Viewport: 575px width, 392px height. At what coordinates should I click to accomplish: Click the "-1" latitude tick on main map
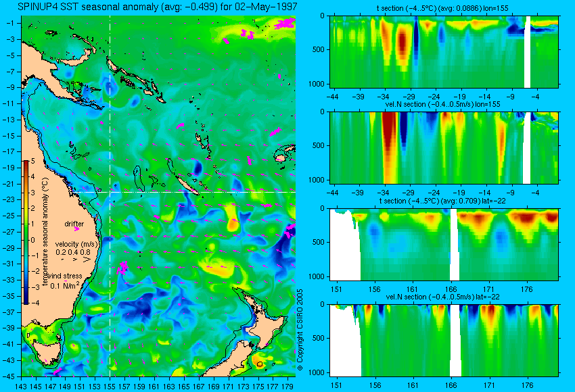point(10,23)
